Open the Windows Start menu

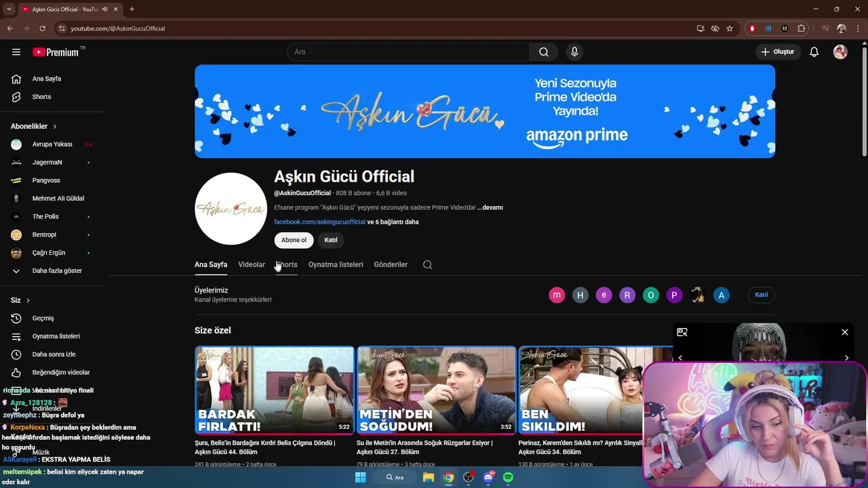[x=361, y=477]
